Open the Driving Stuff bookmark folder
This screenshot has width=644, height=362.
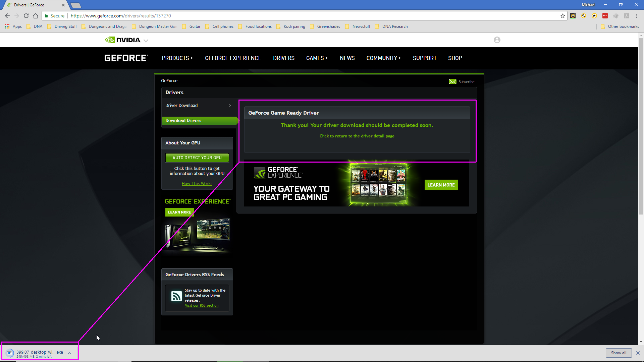pyautogui.click(x=62, y=26)
